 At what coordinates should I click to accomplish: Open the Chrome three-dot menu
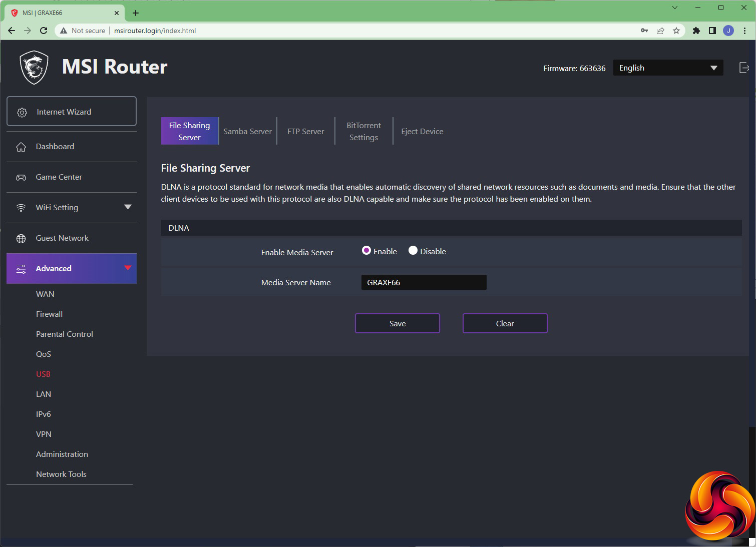click(744, 31)
